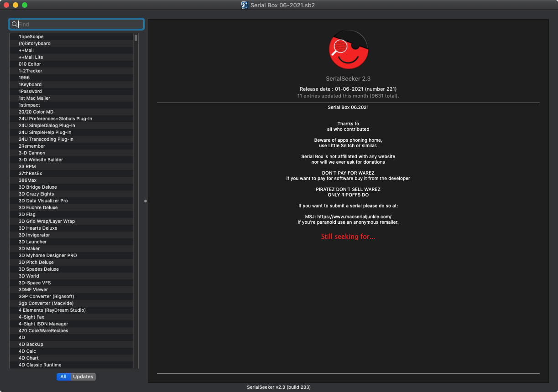Viewport: 558px width, 392px height.
Task: Click the yellow minimize window button
Action: [x=16, y=5]
